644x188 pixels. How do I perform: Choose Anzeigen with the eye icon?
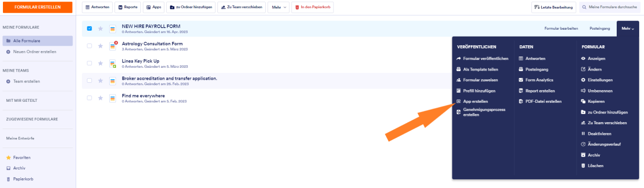593,58
